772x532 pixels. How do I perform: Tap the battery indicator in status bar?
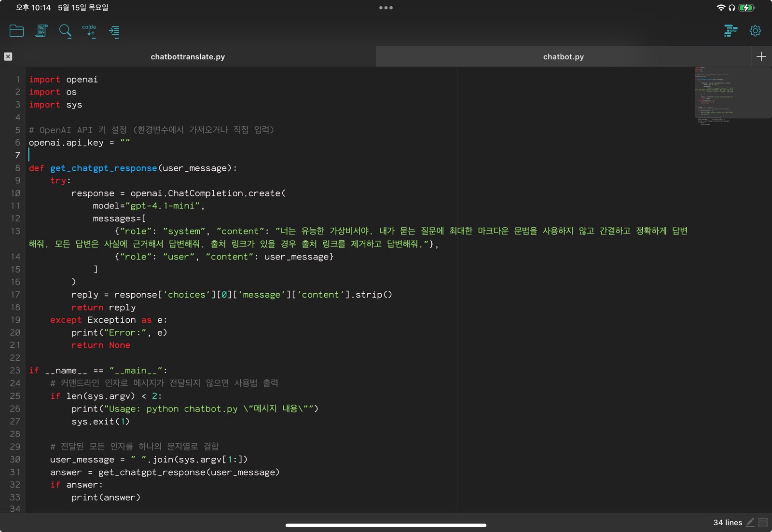point(746,8)
